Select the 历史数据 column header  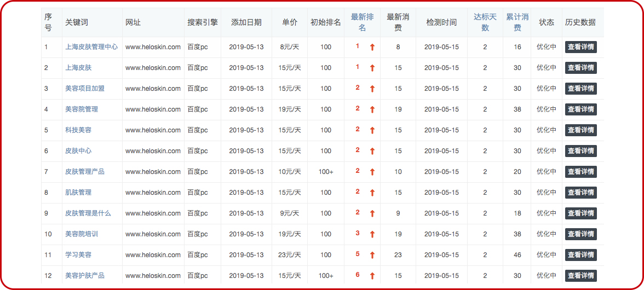coord(580,22)
